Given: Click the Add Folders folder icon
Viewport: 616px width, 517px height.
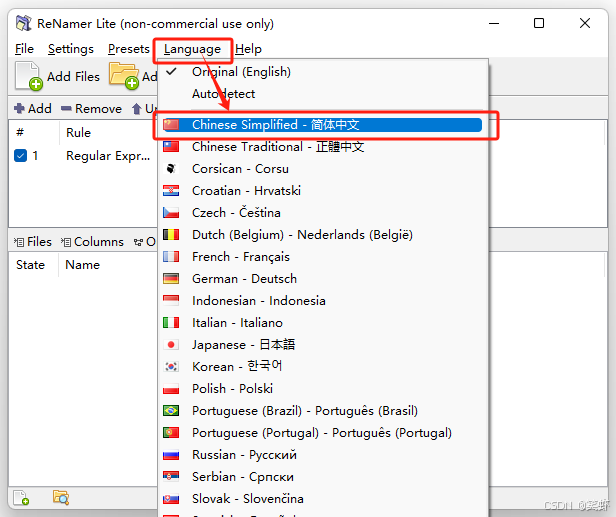Looking at the screenshot, I should point(124,75).
